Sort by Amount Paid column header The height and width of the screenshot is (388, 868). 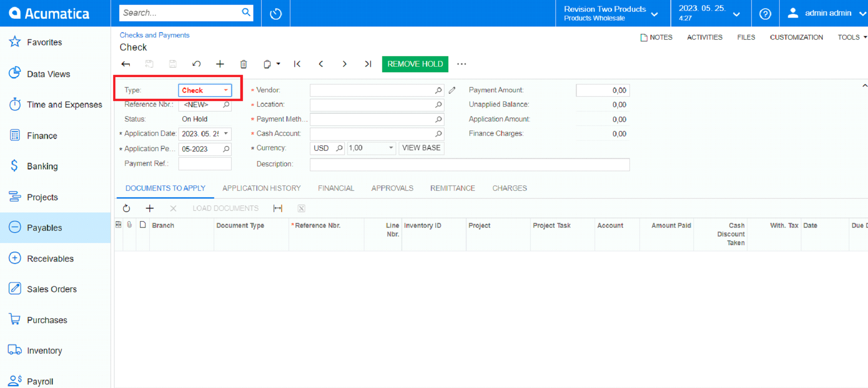(x=671, y=226)
